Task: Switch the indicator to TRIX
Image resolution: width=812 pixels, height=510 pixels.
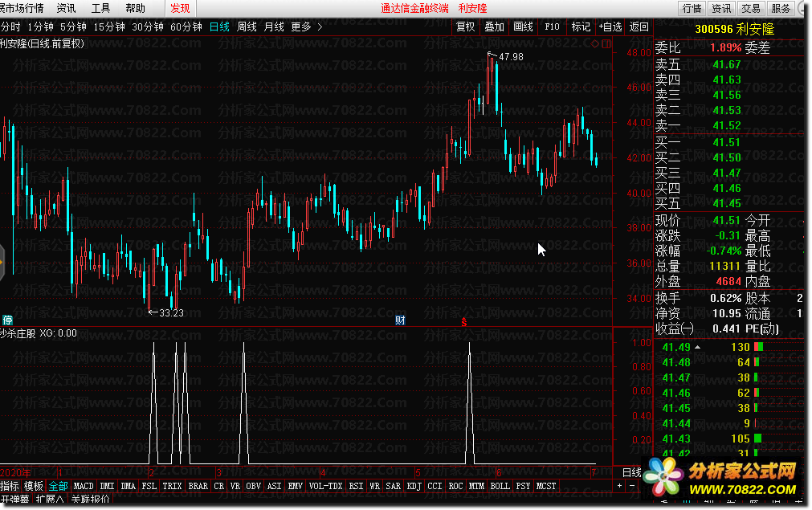Action: pos(172,486)
